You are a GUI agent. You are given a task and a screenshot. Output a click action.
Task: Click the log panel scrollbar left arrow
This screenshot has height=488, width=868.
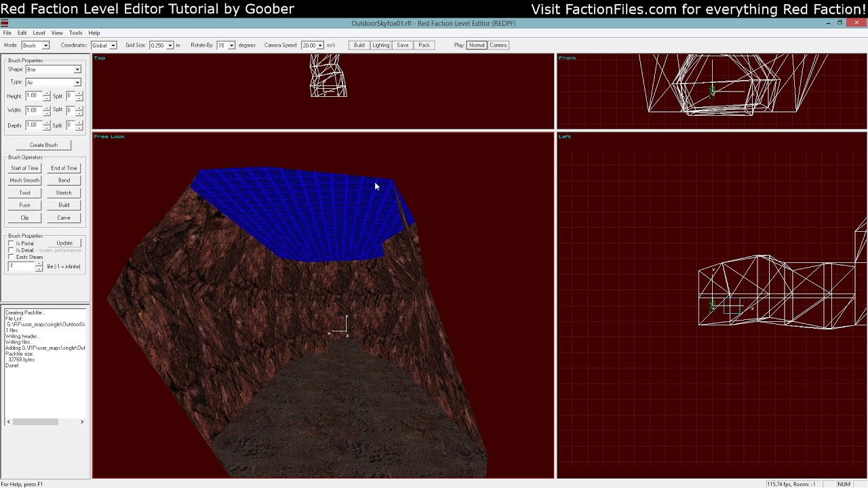coord(8,422)
